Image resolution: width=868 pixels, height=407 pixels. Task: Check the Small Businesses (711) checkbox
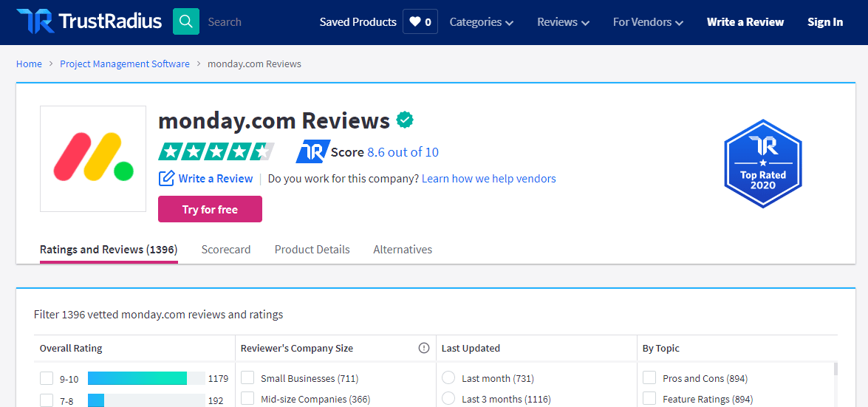[x=247, y=377]
